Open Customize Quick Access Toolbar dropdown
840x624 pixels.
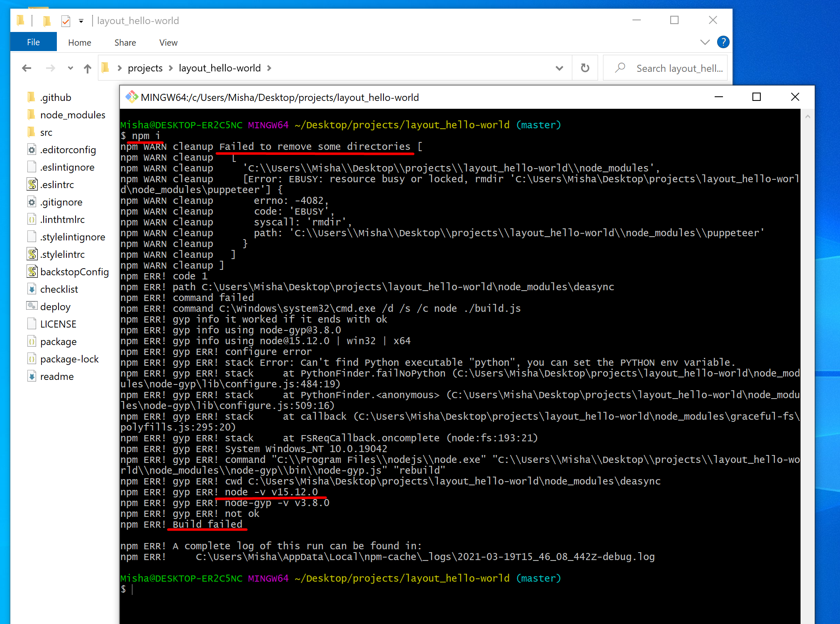(x=81, y=21)
